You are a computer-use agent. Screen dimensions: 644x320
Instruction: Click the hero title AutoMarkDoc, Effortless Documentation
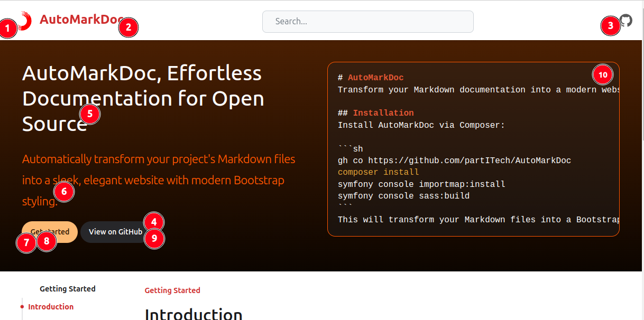click(143, 98)
